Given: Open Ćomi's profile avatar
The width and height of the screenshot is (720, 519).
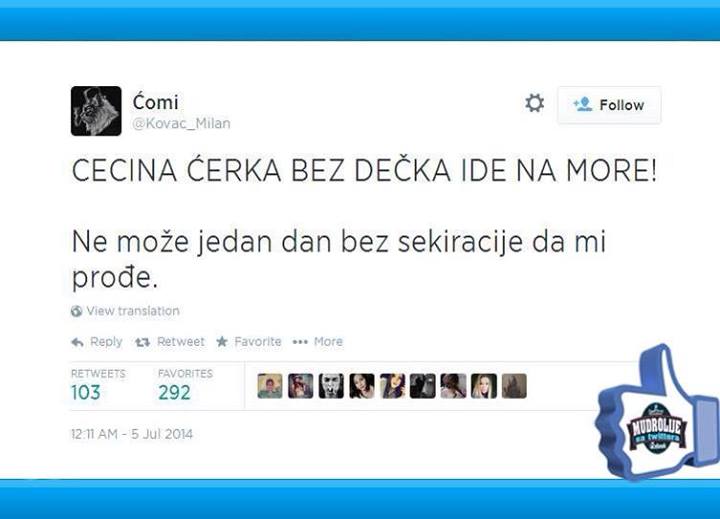Looking at the screenshot, I should coord(96,111).
